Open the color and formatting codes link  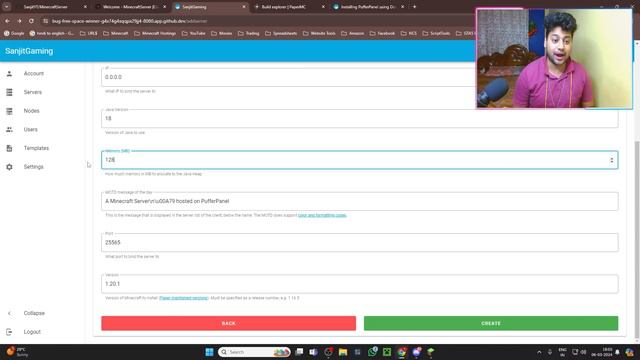pyautogui.click(x=322, y=215)
